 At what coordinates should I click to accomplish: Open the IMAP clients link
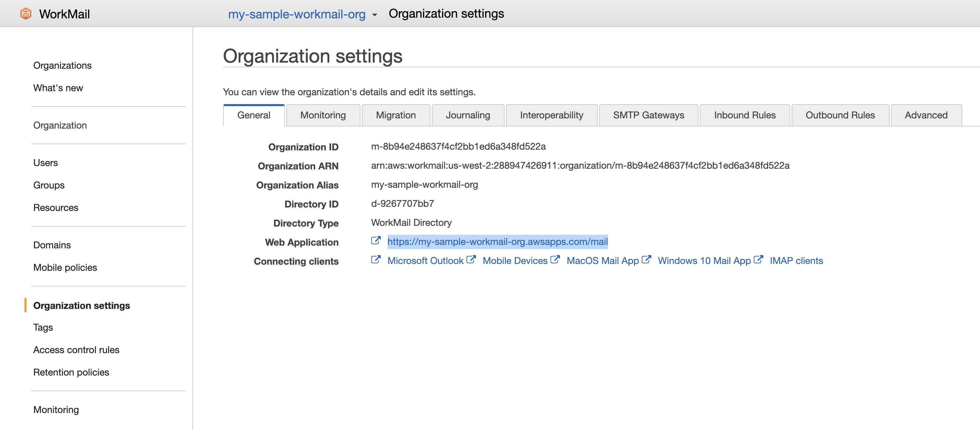796,261
